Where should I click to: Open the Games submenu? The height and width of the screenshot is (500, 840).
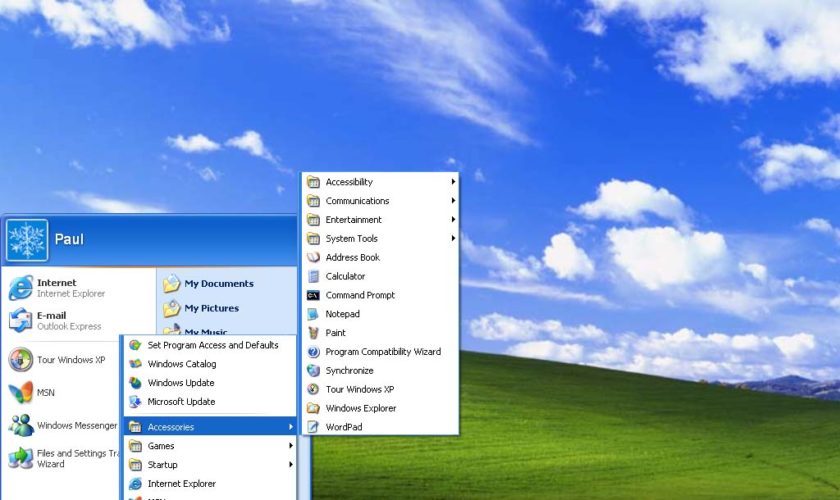160,446
